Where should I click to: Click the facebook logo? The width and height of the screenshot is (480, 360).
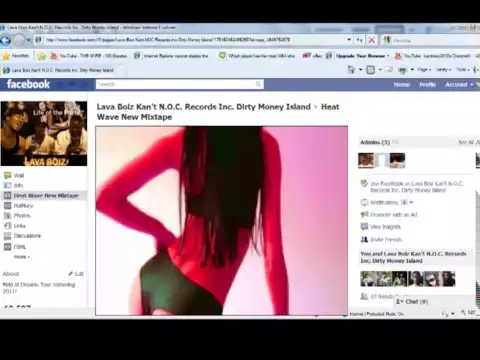point(28,84)
